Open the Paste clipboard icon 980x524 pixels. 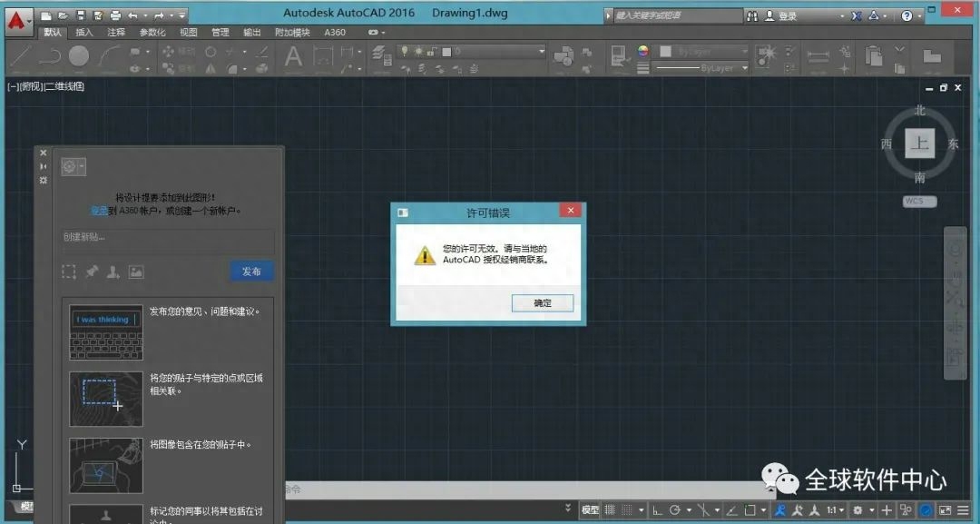tap(876, 56)
